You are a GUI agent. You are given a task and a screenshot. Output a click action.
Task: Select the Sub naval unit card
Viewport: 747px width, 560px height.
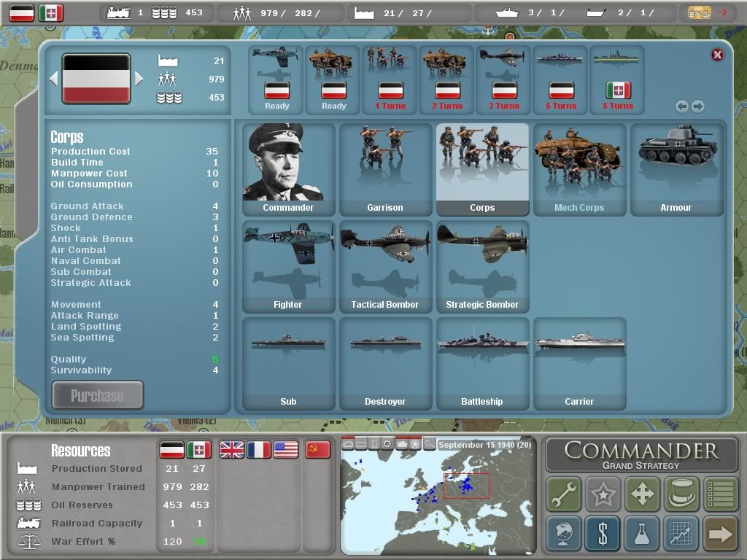point(288,363)
